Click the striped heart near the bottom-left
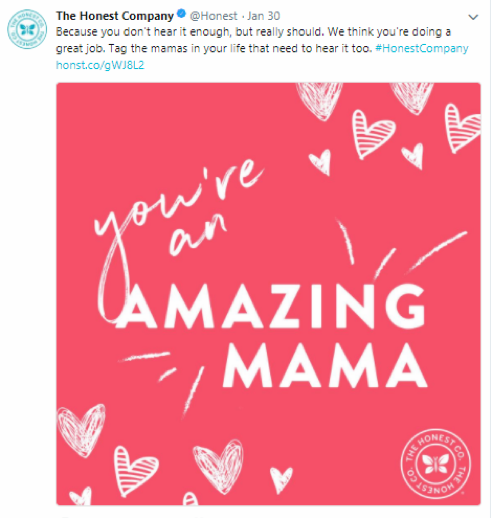Image resolution: width=491 pixels, height=518 pixels. click(134, 470)
